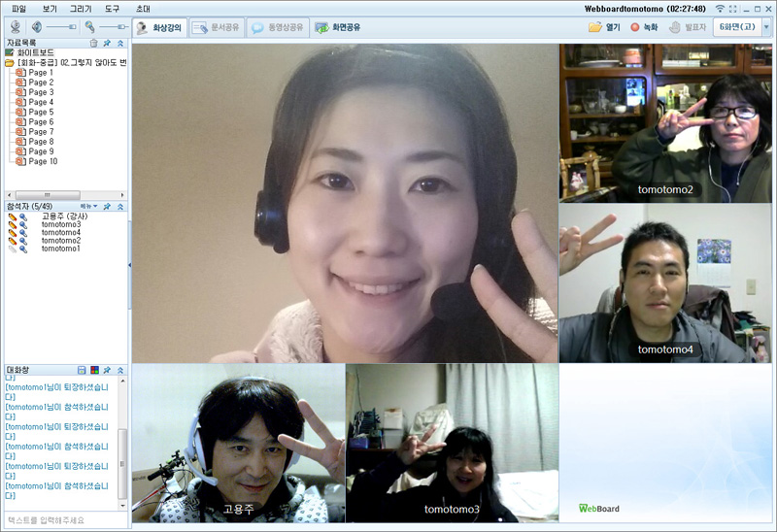
Task: Save the chat using the disk icon
Action: point(82,370)
